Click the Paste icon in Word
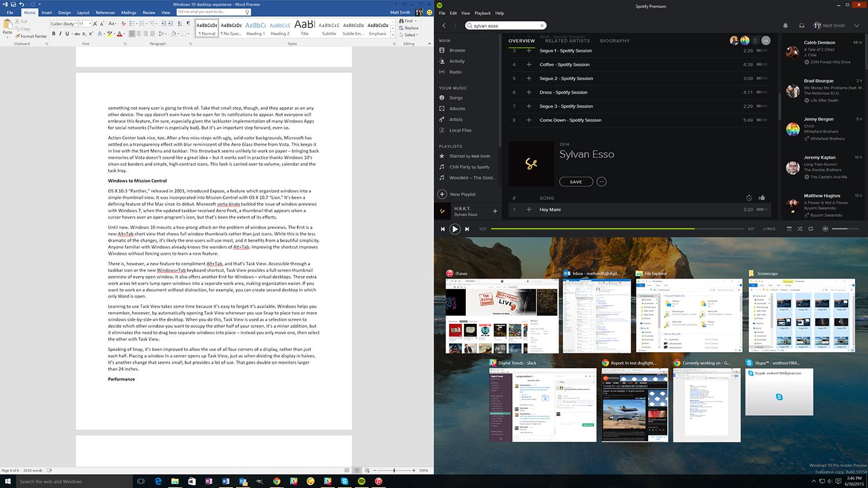 pyautogui.click(x=8, y=24)
